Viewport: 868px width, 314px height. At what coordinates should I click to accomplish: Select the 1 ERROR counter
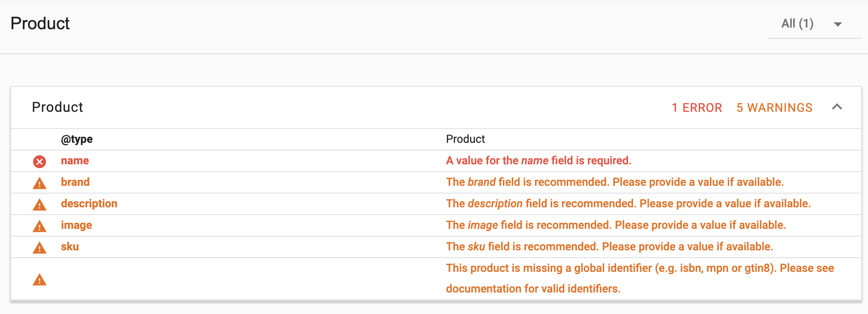coord(697,108)
